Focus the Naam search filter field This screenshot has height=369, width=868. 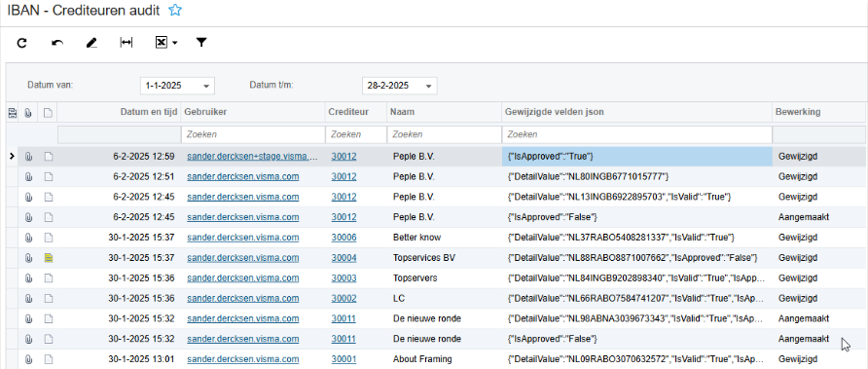pyautogui.click(x=445, y=134)
